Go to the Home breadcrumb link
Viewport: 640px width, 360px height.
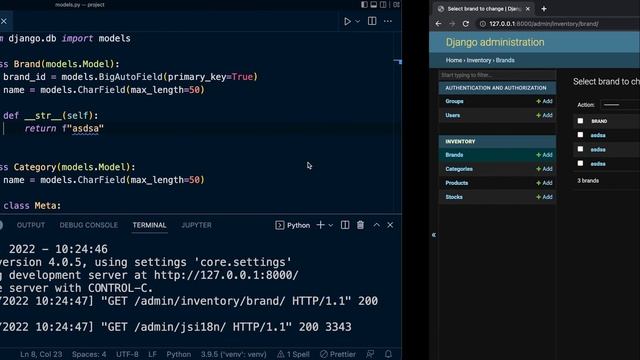click(x=453, y=60)
